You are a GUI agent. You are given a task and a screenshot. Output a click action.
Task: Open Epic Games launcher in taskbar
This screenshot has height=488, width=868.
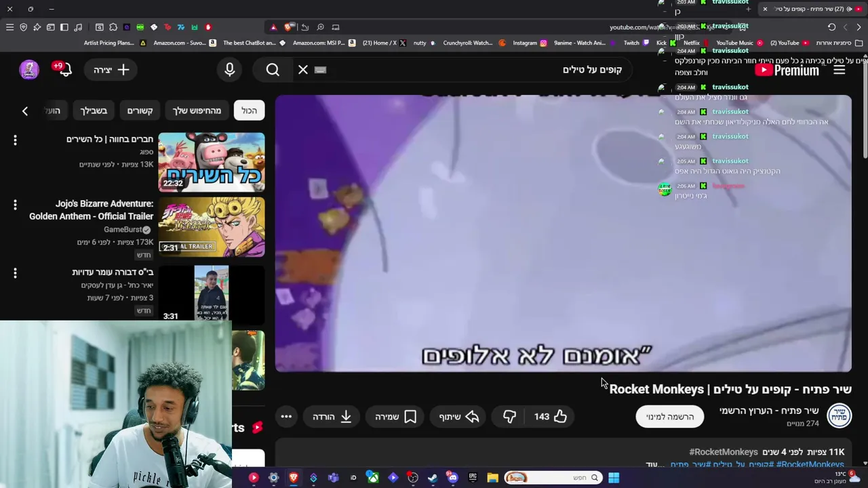[x=473, y=478]
